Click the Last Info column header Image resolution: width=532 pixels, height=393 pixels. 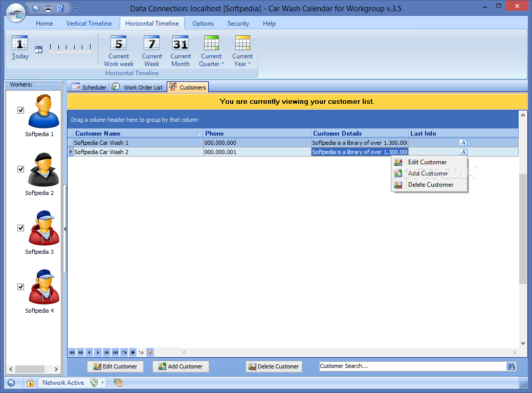point(463,134)
